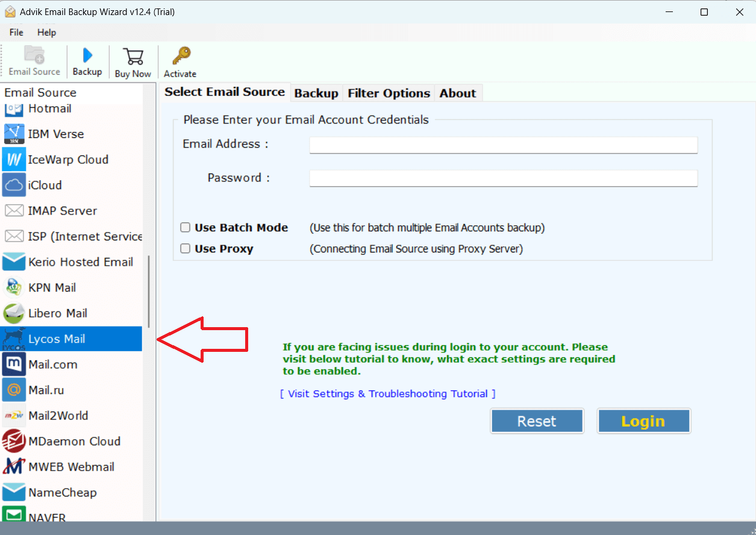Pick the iCloud cloud icon
756x535 pixels.
pyautogui.click(x=14, y=185)
